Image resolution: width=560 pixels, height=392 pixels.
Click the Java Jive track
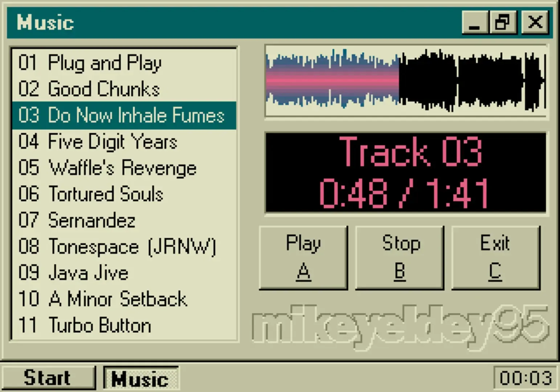pyautogui.click(x=73, y=273)
